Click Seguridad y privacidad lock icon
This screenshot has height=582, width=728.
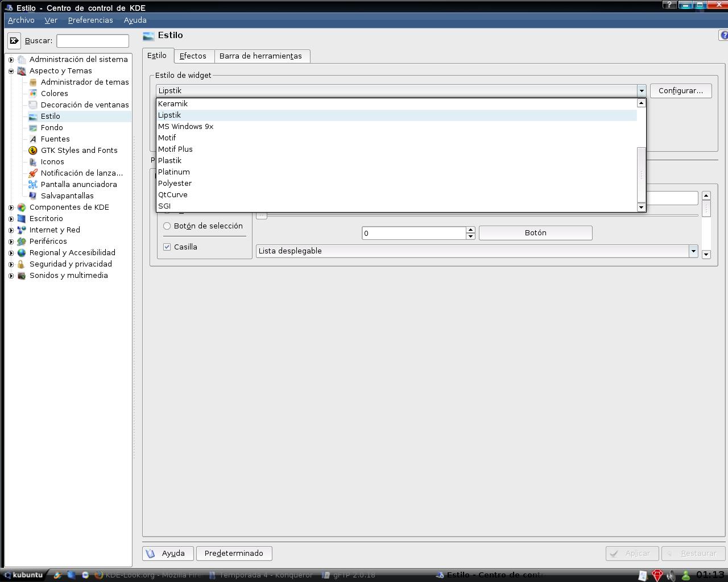pos(22,264)
